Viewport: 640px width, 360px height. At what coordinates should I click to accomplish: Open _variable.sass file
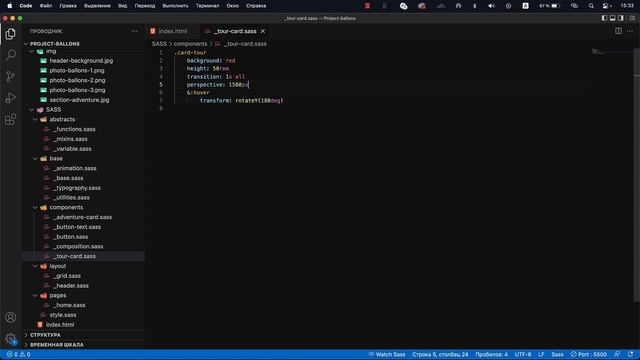[72, 149]
